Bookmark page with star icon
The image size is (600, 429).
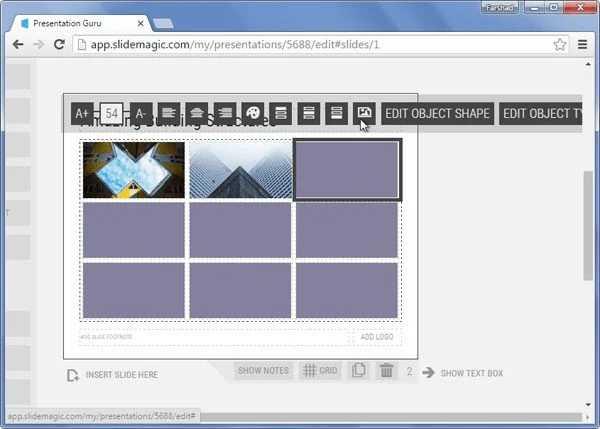559,45
